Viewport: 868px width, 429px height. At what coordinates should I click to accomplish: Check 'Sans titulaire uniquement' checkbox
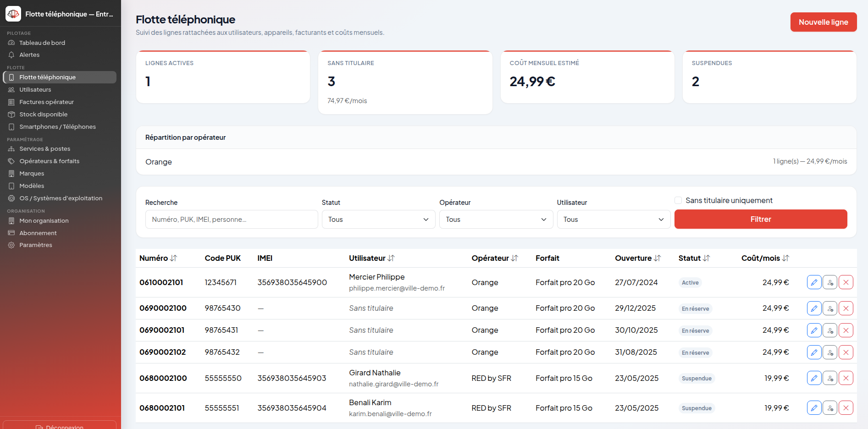(x=678, y=200)
